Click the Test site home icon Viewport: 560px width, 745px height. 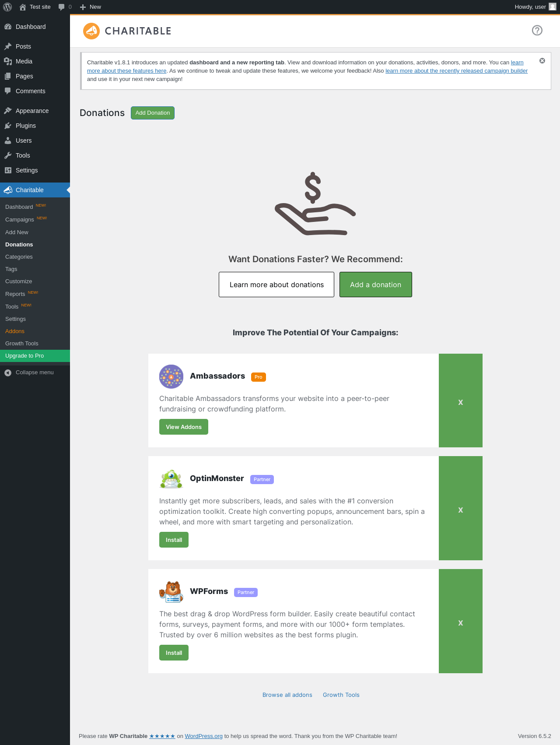point(23,7)
